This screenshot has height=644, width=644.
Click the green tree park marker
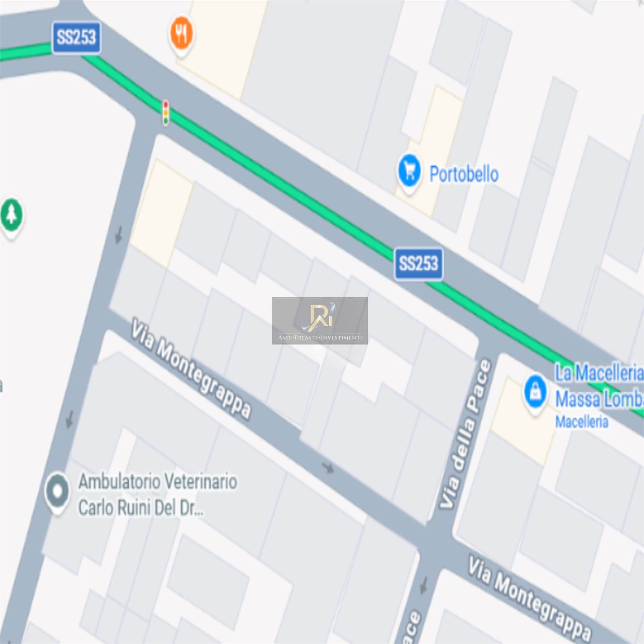(x=12, y=217)
